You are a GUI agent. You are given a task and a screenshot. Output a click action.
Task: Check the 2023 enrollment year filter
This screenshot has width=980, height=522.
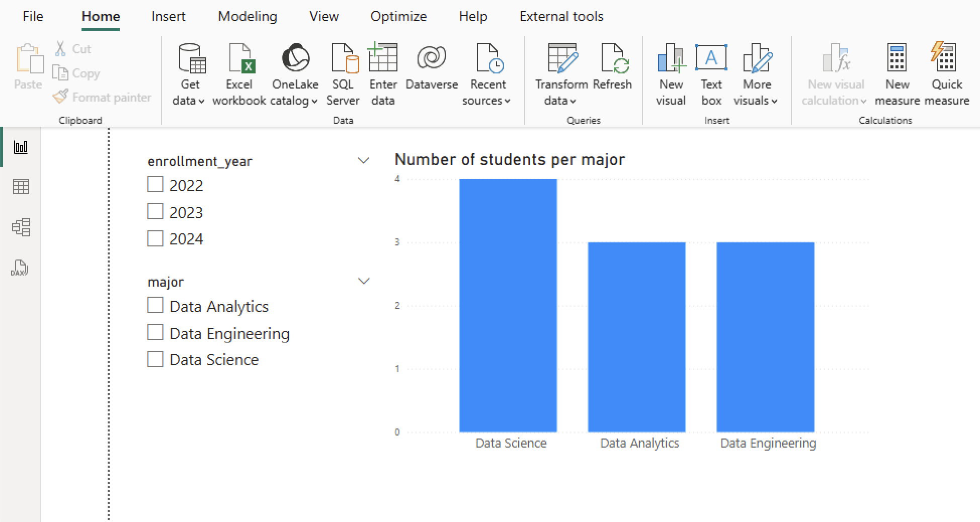tap(154, 211)
